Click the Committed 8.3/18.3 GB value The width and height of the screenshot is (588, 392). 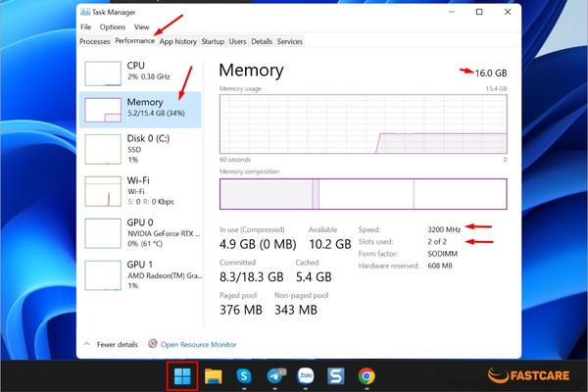(x=252, y=276)
